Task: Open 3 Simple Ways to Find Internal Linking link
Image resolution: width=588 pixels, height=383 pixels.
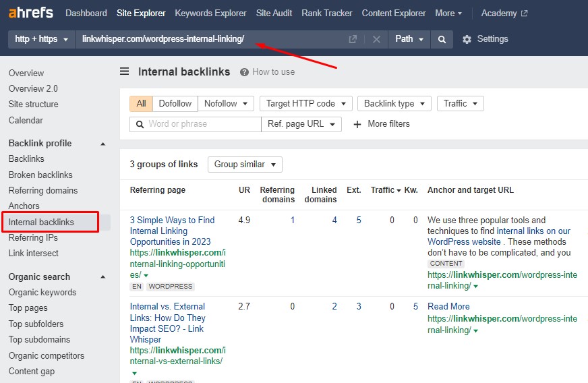Action: tap(172, 231)
